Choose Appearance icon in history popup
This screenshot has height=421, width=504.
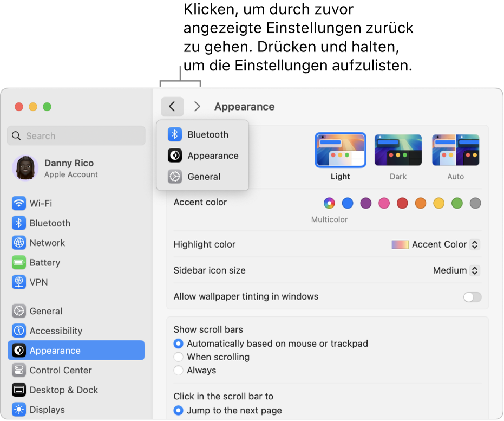click(x=175, y=156)
